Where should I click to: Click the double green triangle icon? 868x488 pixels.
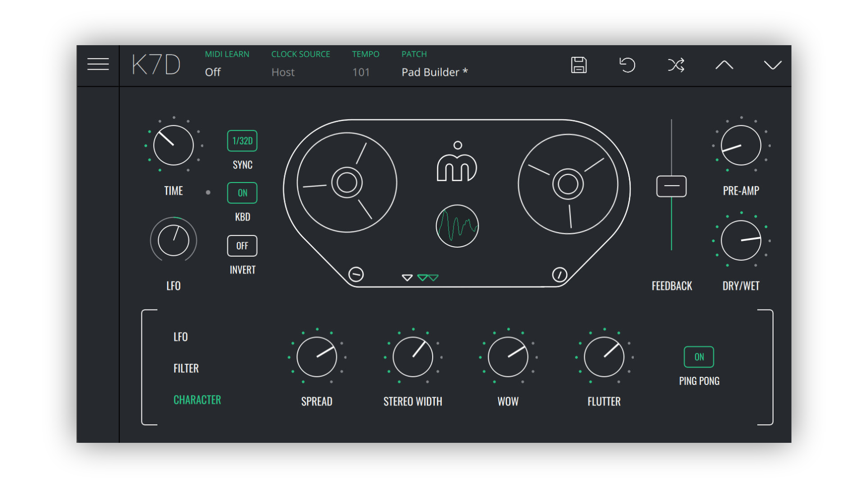point(428,277)
